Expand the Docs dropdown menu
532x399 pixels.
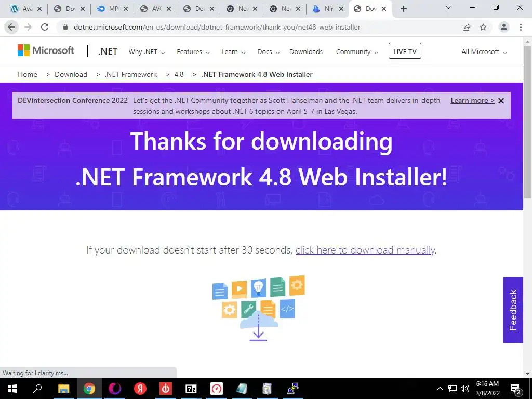pyautogui.click(x=269, y=52)
